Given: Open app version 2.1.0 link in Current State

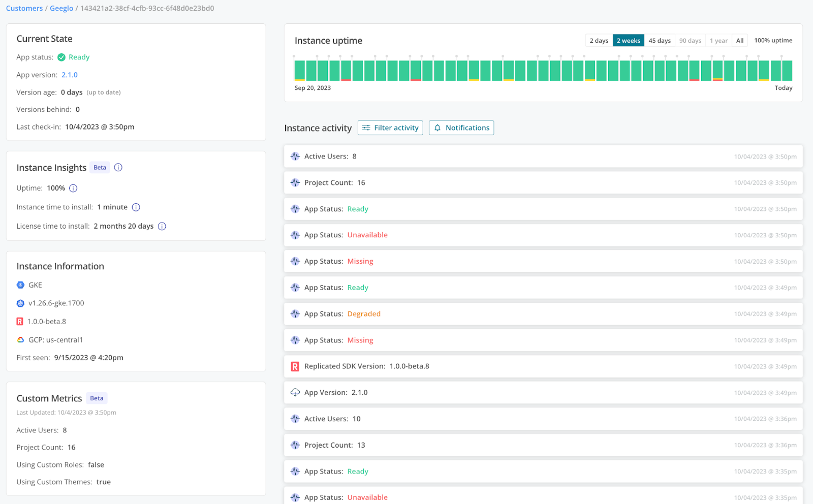Looking at the screenshot, I should (x=70, y=75).
